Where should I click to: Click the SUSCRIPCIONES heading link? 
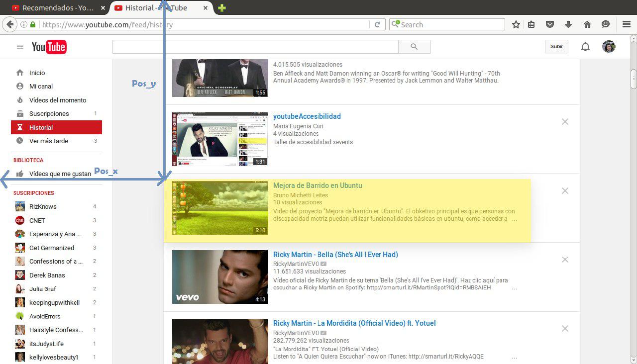point(34,193)
